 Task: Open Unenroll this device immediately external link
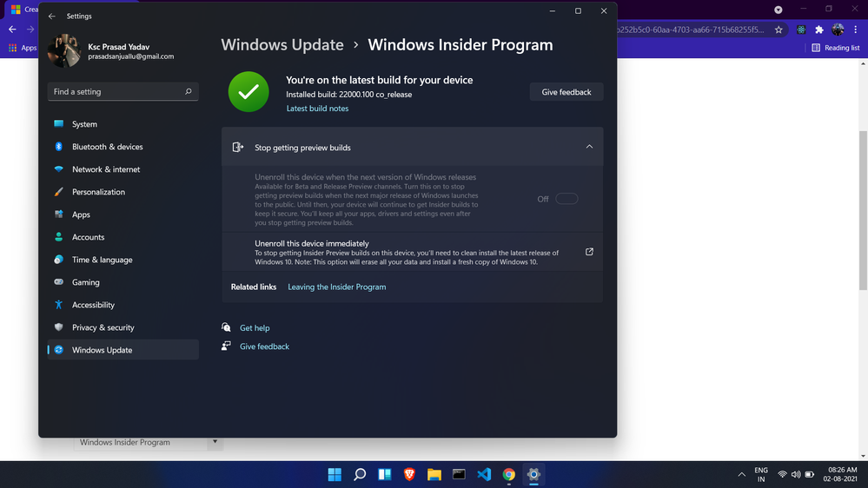(589, 252)
